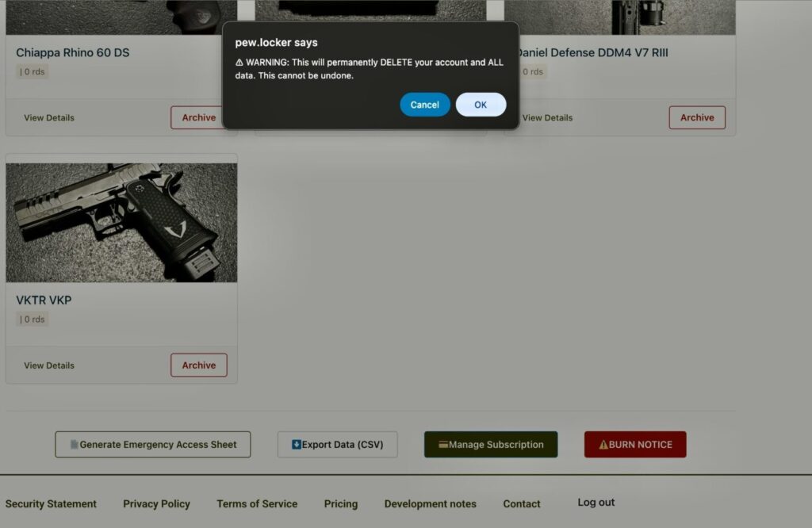Click the Chiappa Rhino 60 DS title
Image resolution: width=812 pixels, height=528 pixels.
[x=72, y=52]
